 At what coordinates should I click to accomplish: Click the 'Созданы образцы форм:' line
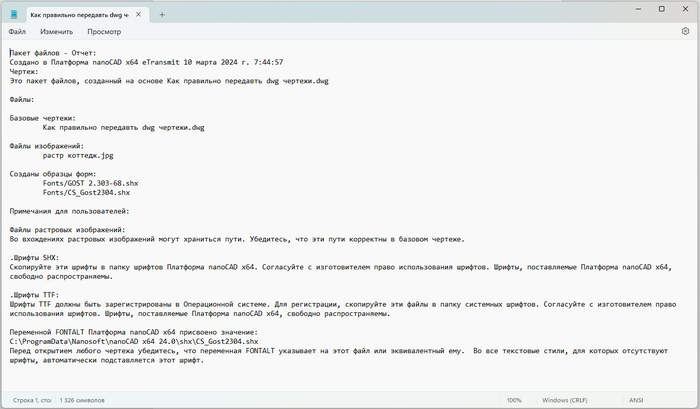click(53, 174)
